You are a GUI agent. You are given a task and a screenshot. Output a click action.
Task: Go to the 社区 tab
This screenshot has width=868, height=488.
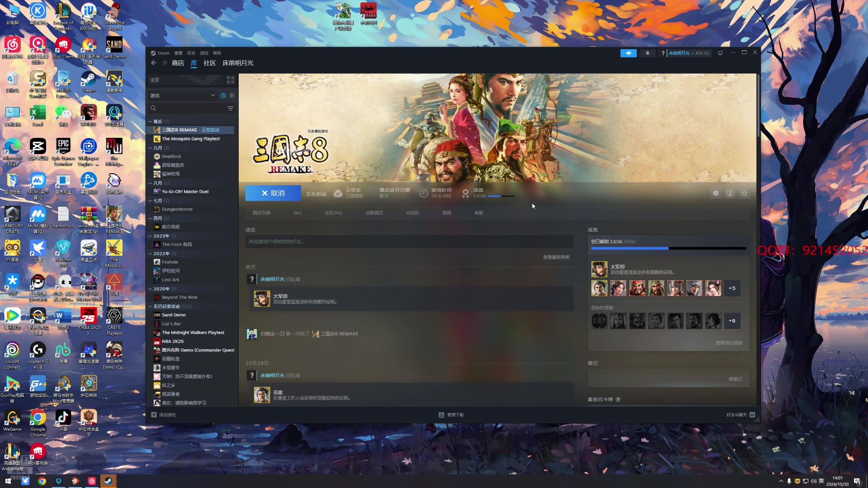point(210,63)
